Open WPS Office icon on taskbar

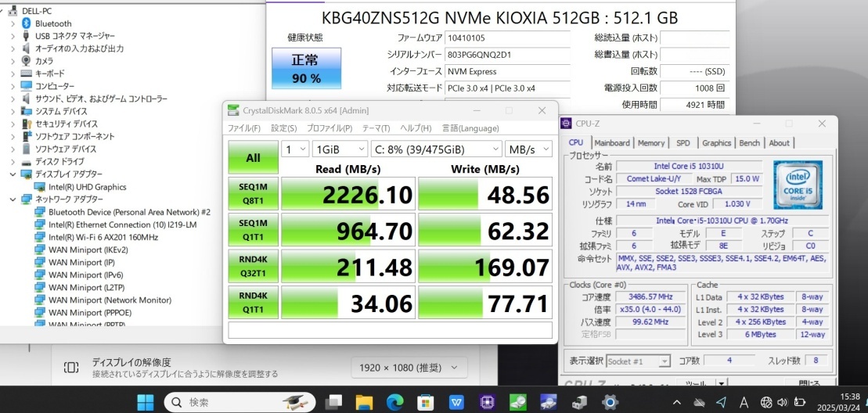(456, 402)
